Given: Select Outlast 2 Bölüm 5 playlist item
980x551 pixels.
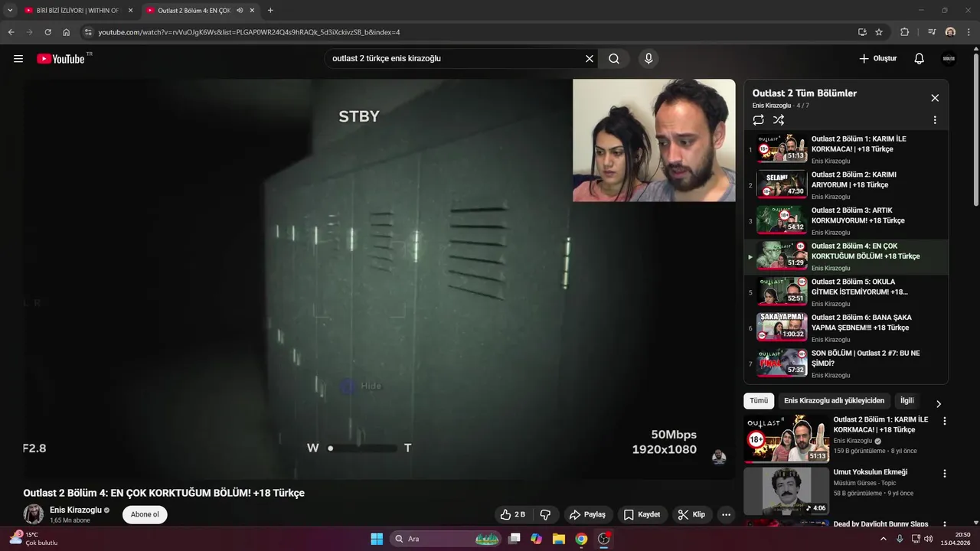Looking at the screenshot, I should [x=846, y=292].
